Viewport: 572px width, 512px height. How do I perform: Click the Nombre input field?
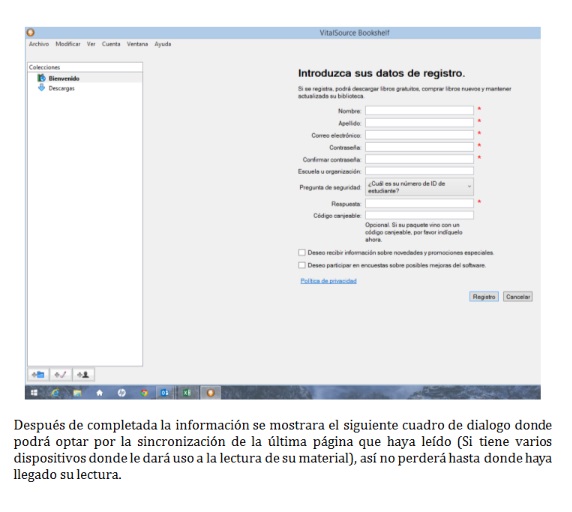tap(420, 110)
